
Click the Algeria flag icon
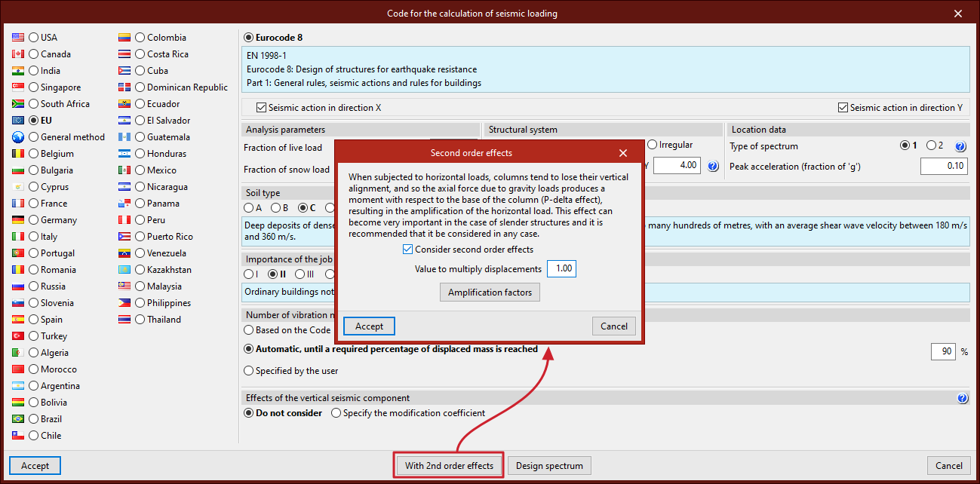coord(18,353)
